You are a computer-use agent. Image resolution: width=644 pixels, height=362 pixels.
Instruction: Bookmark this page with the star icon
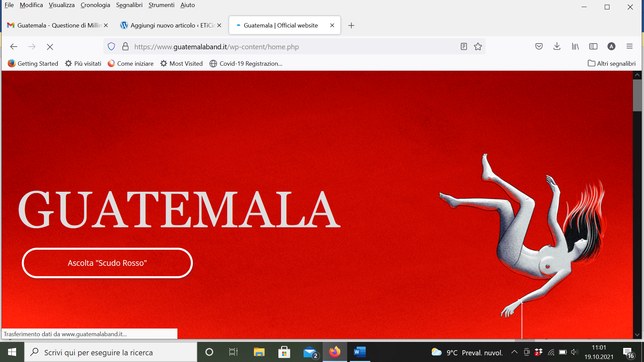pos(478,47)
